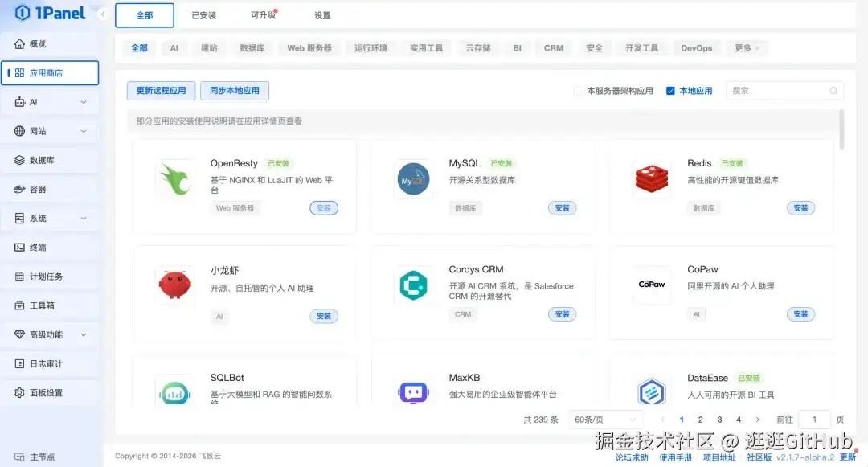
Task: Expand the AI sidebar submenu
Action: click(x=84, y=102)
